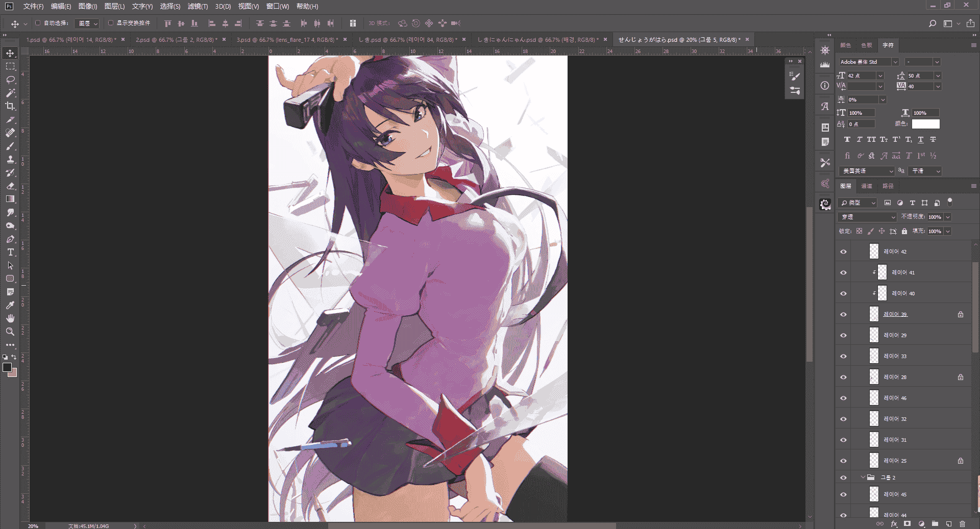Collapse the 그룹 2 layer group

point(863,477)
